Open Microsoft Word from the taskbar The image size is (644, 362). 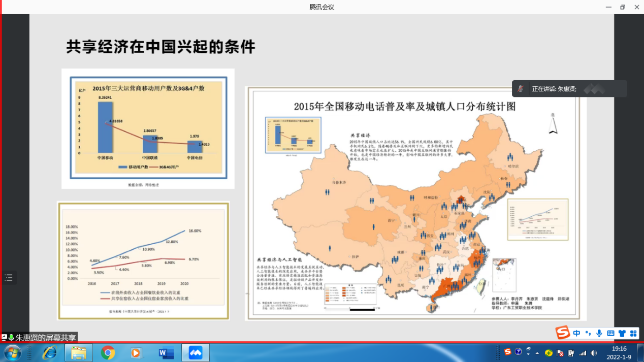pyautogui.click(x=166, y=352)
